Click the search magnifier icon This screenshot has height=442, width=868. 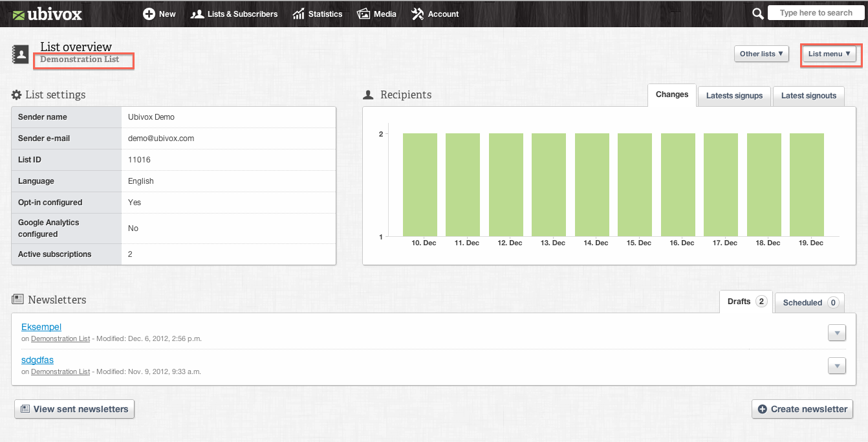758,14
